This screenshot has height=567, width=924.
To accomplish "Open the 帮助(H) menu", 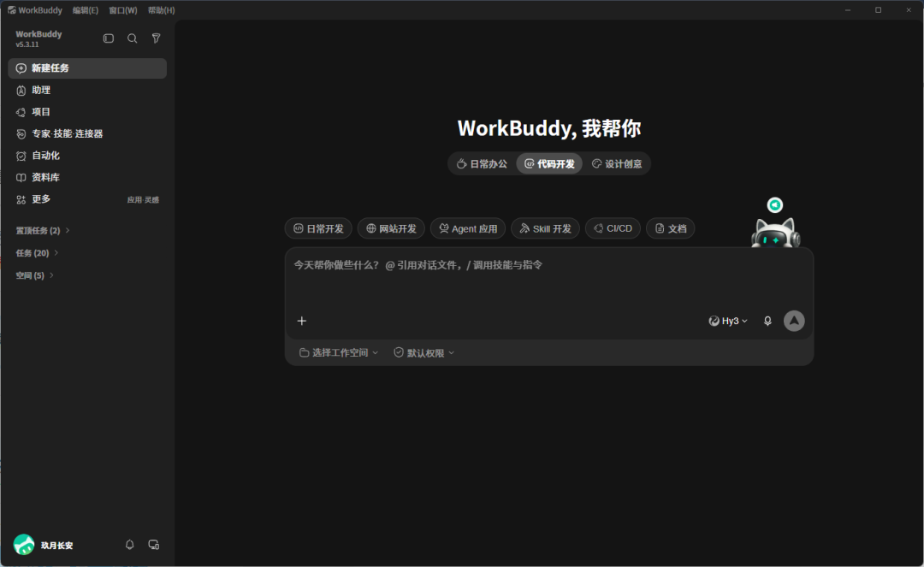I will (161, 10).
